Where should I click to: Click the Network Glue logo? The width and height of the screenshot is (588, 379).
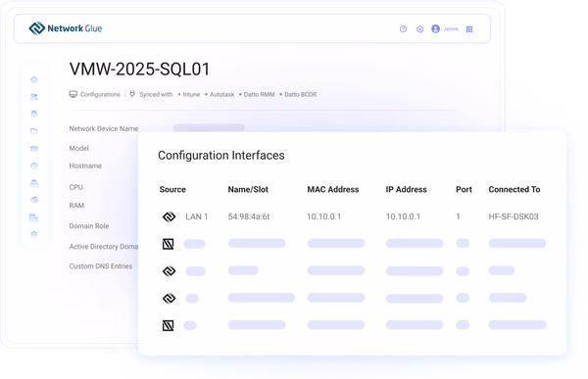pos(66,28)
